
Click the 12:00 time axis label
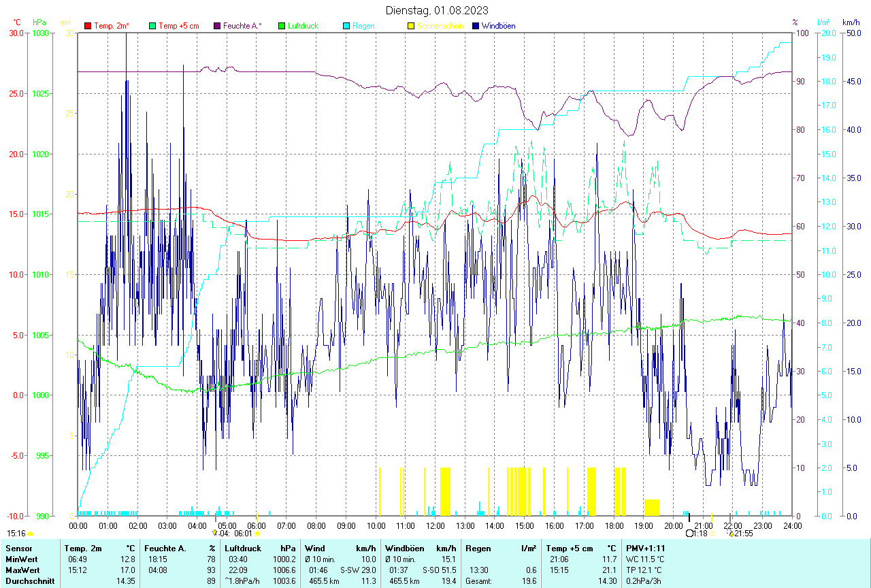(435, 525)
